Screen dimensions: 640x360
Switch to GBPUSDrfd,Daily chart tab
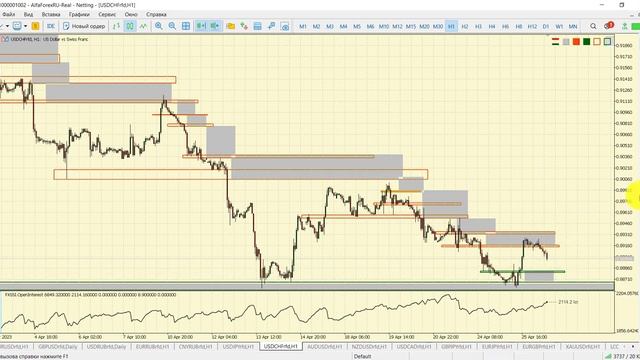click(x=58, y=347)
